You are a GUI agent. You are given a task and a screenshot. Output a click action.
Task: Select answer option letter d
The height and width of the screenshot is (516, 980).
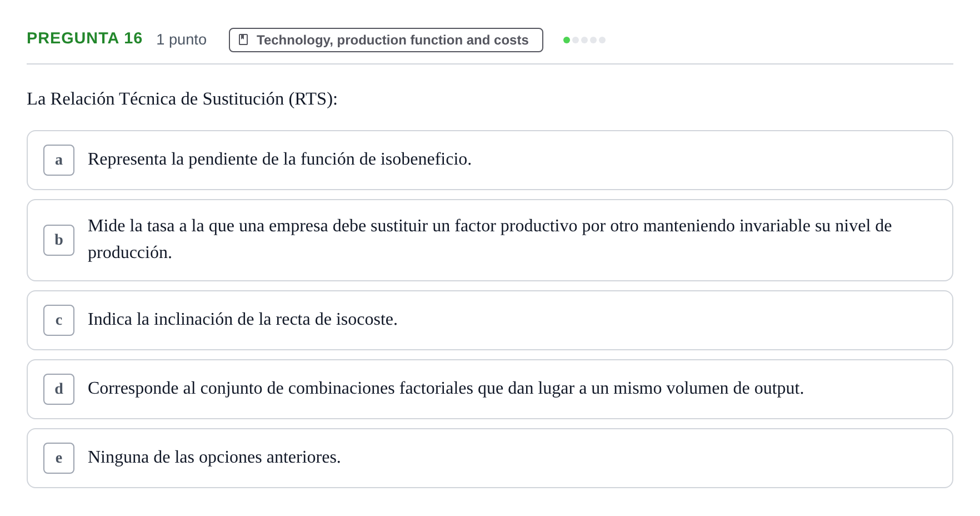coord(59,389)
